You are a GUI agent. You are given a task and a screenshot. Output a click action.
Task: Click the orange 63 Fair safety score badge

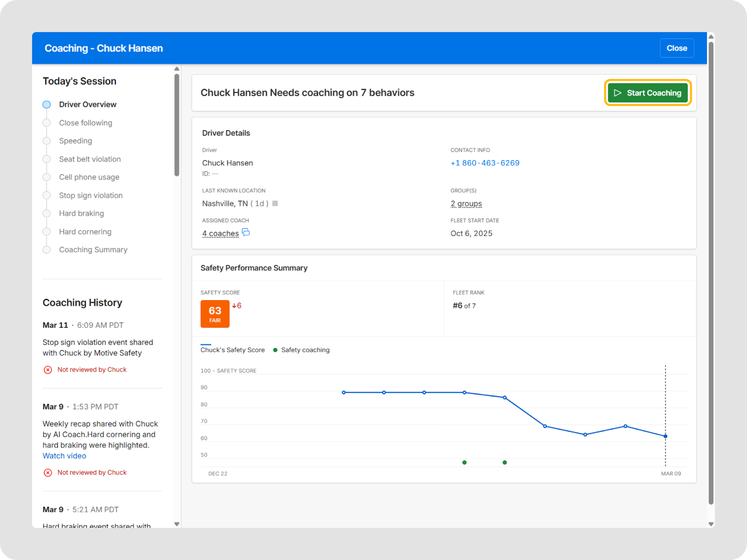pyautogui.click(x=215, y=314)
